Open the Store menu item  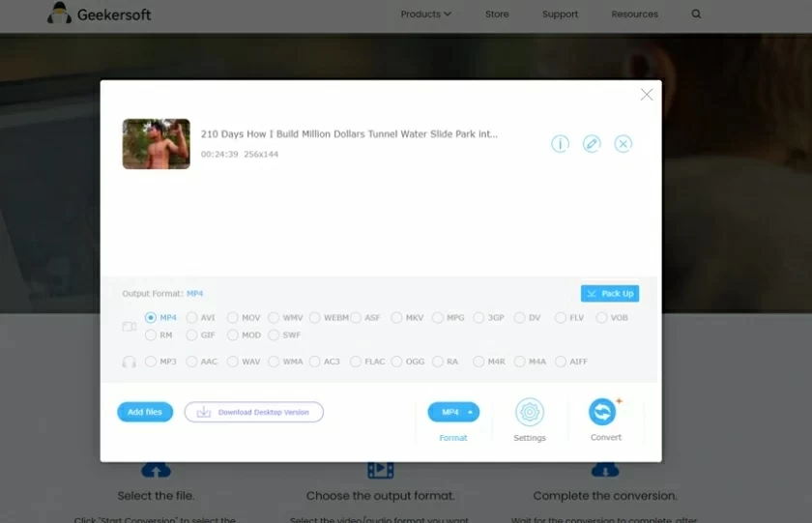[x=497, y=15]
